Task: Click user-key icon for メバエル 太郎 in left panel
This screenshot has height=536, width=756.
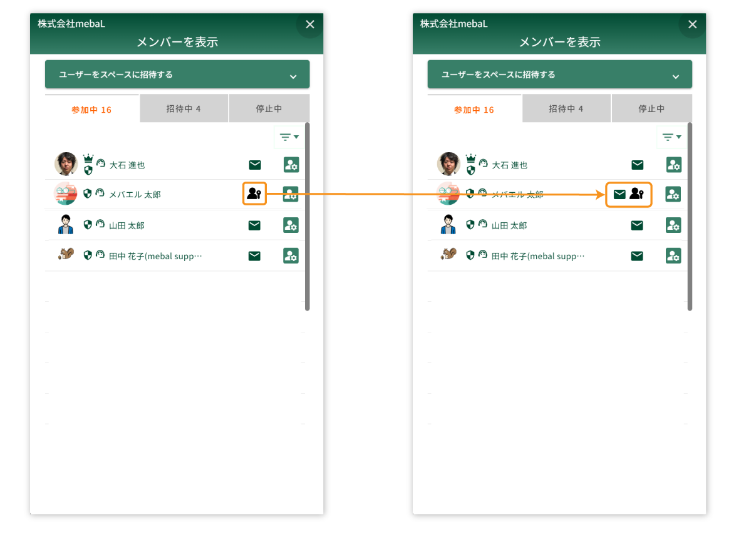Action: coord(254,193)
